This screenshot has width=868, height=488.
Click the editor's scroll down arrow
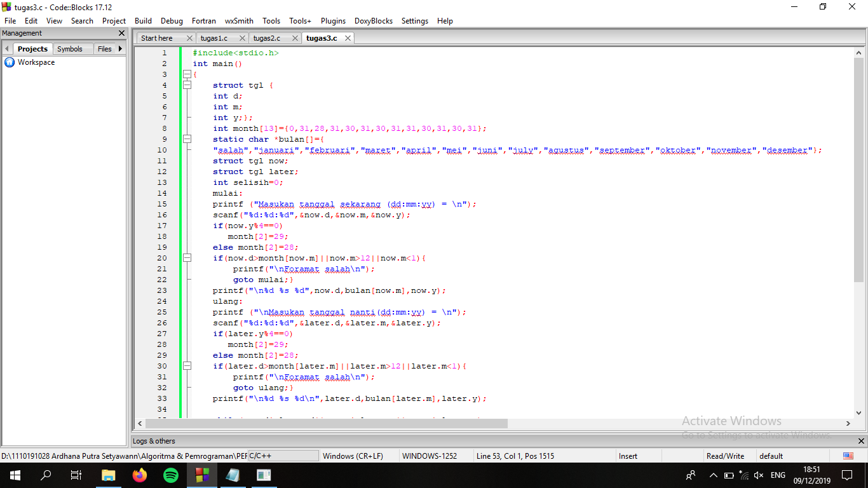point(859,412)
